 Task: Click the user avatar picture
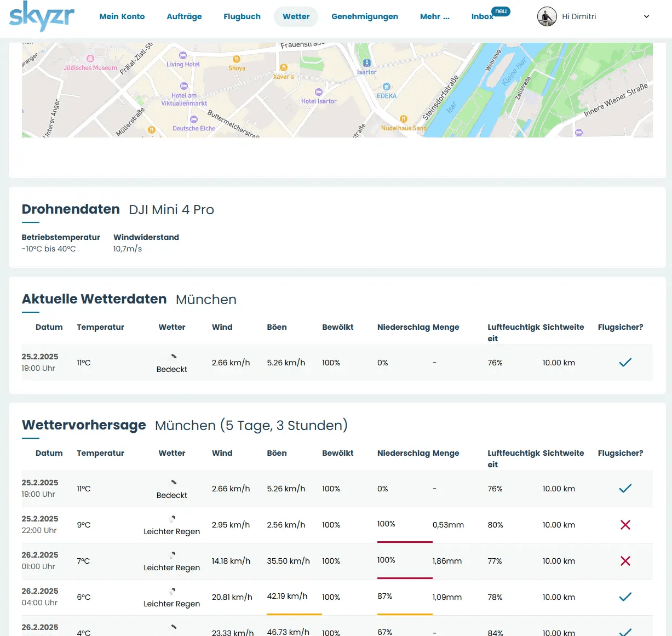tap(547, 16)
